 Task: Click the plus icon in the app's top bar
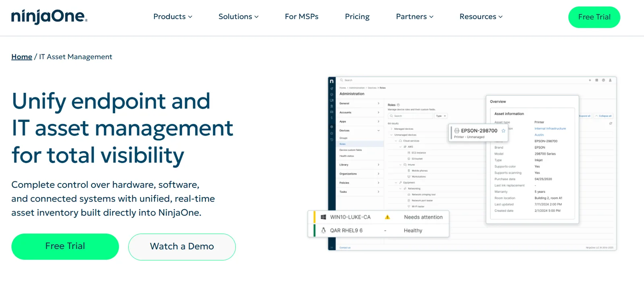click(x=590, y=80)
